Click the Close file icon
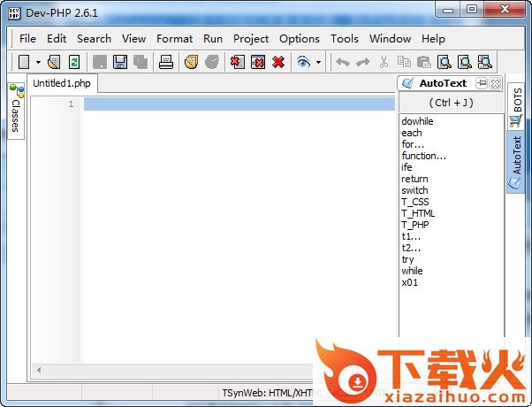 [238, 62]
